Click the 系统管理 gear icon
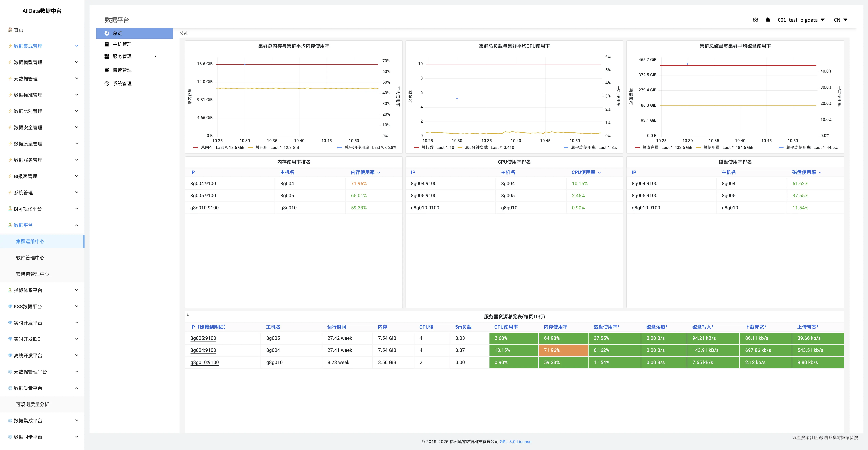This screenshot has height=450, width=868. (107, 84)
